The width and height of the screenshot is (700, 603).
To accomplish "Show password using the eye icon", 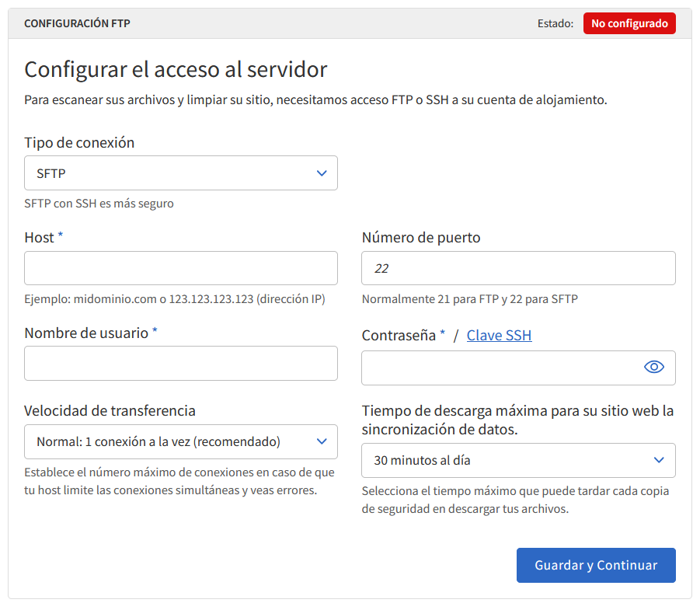I will pos(654,368).
